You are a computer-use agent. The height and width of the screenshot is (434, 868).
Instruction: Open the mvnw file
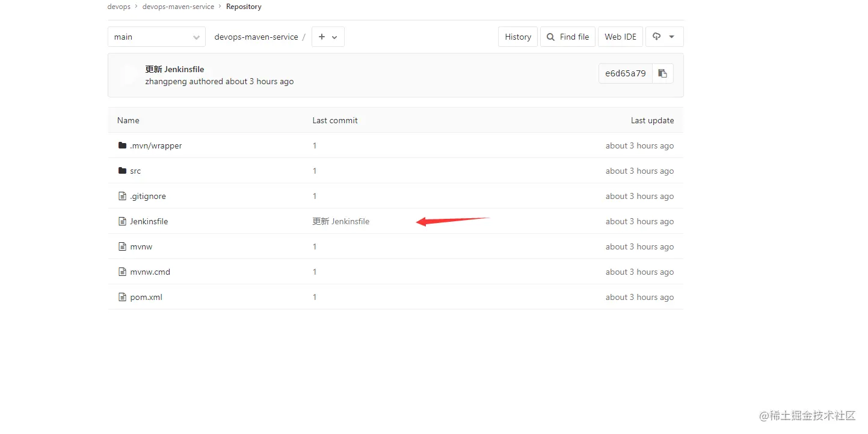tap(141, 246)
